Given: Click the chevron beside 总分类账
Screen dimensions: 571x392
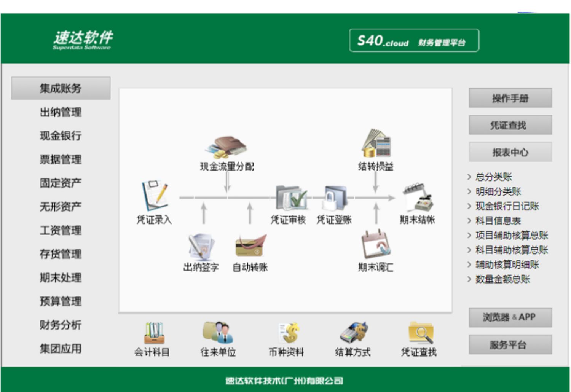Looking at the screenshot, I should 469,177.
